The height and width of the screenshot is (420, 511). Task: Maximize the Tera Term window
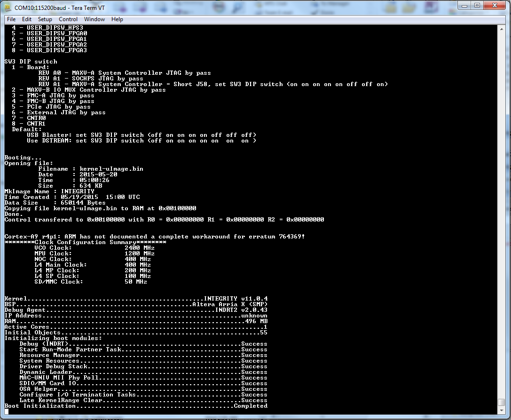coord(477,6)
